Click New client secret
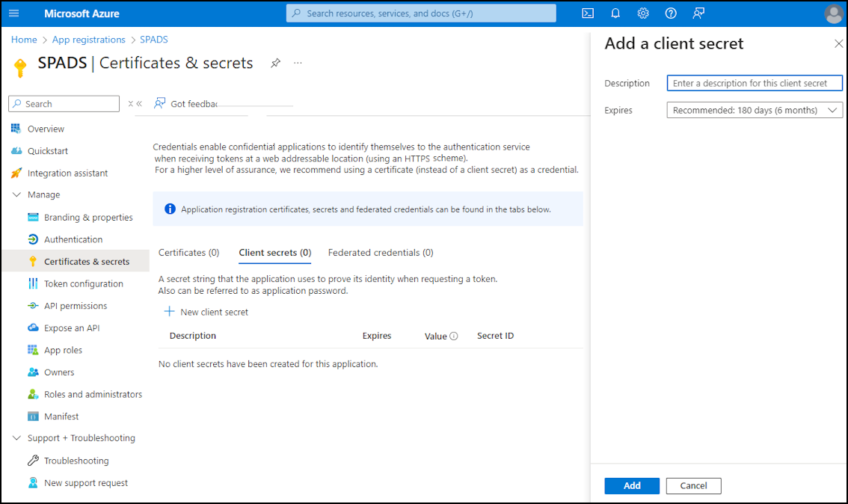The image size is (848, 504). pos(206,312)
